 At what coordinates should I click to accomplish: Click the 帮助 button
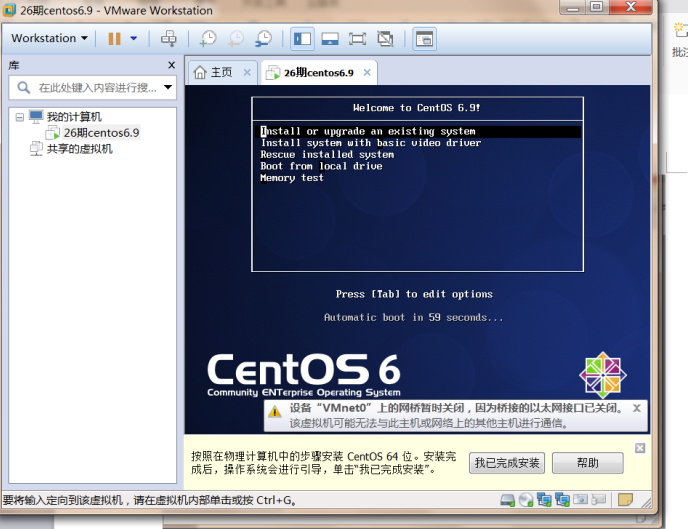tap(588, 463)
